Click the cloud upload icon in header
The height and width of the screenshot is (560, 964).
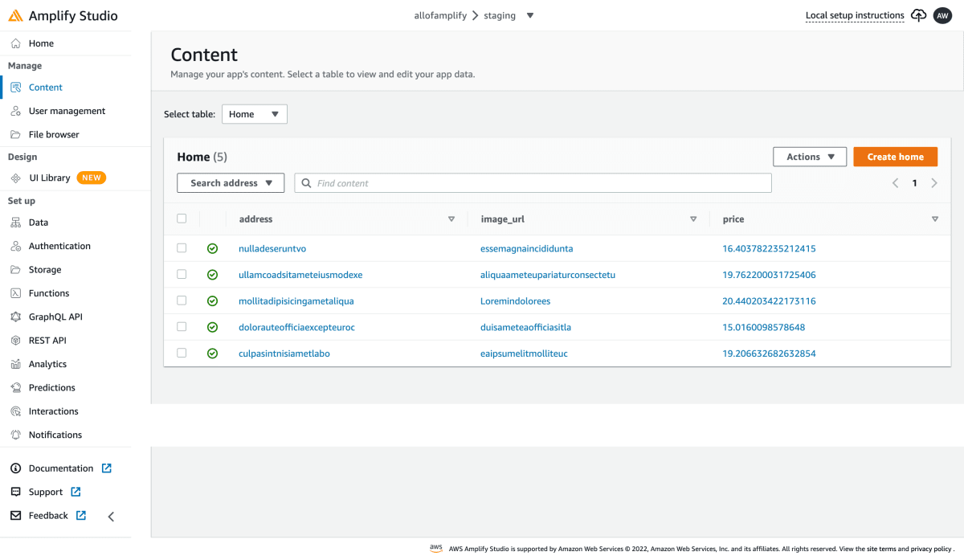[919, 15]
